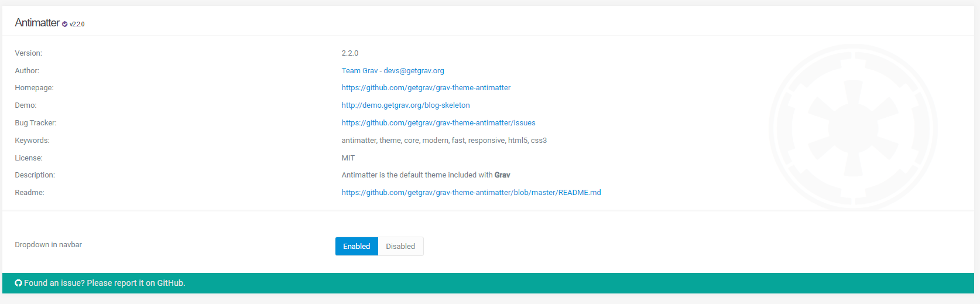Click the v2.2.0 version tag in the header
Viewport: 980px width, 304px height.
(x=77, y=24)
